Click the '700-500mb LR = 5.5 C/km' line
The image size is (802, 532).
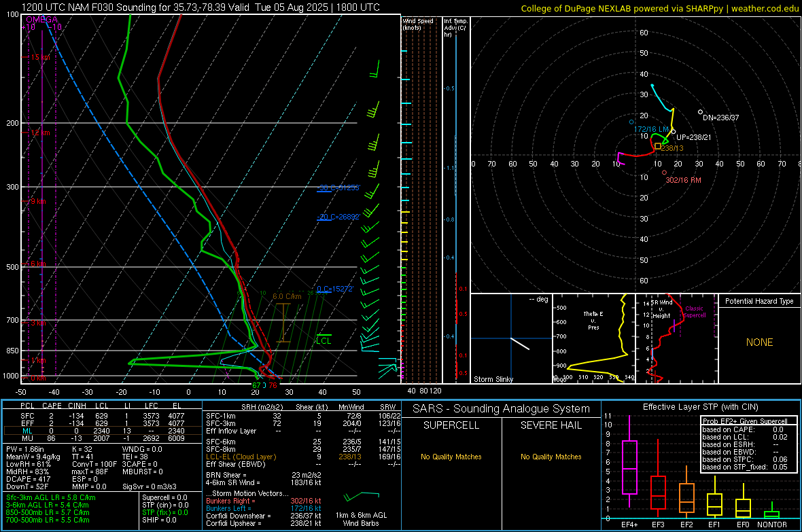pos(48,520)
